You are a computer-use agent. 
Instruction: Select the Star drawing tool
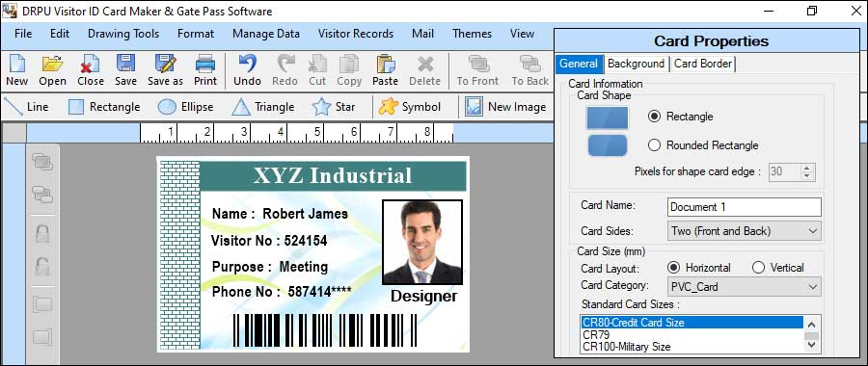click(334, 107)
